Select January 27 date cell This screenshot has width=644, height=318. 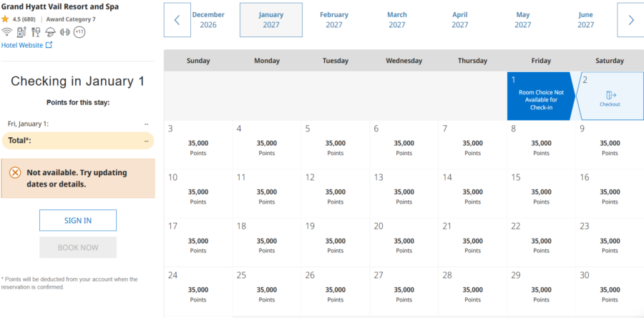point(404,291)
